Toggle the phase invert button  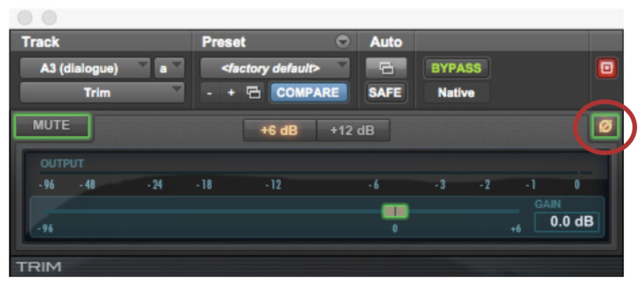click(x=605, y=127)
